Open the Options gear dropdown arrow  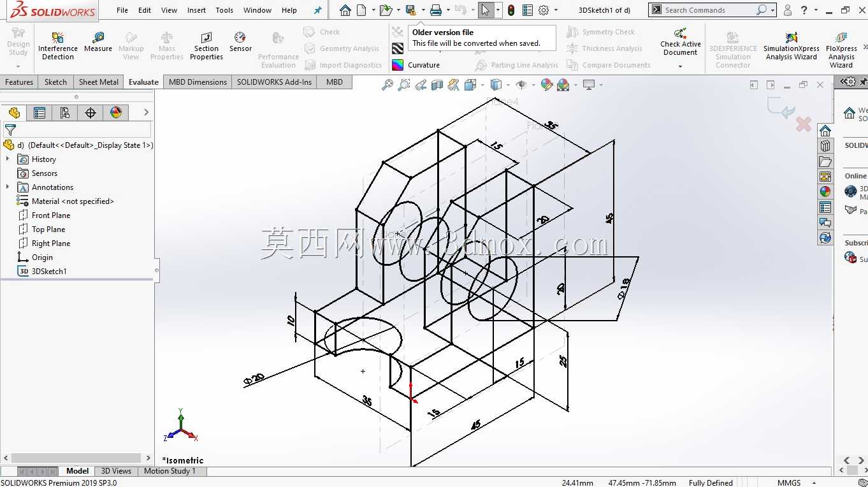coord(556,10)
